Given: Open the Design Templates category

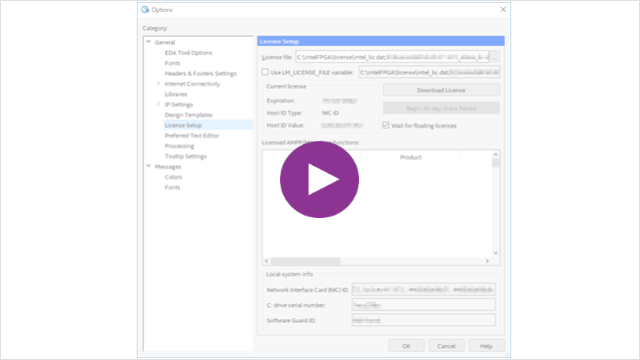Looking at the screenshot, I should pos(188,115).
